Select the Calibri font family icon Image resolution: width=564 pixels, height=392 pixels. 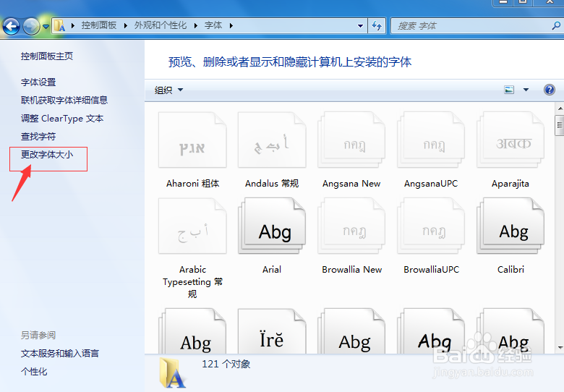tap(510, 226)
